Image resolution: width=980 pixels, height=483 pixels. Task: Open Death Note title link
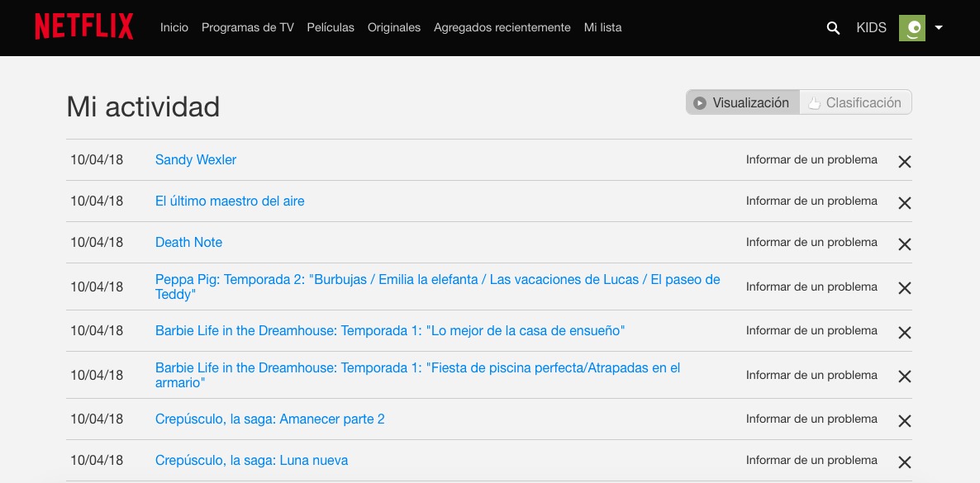(188, 242)
